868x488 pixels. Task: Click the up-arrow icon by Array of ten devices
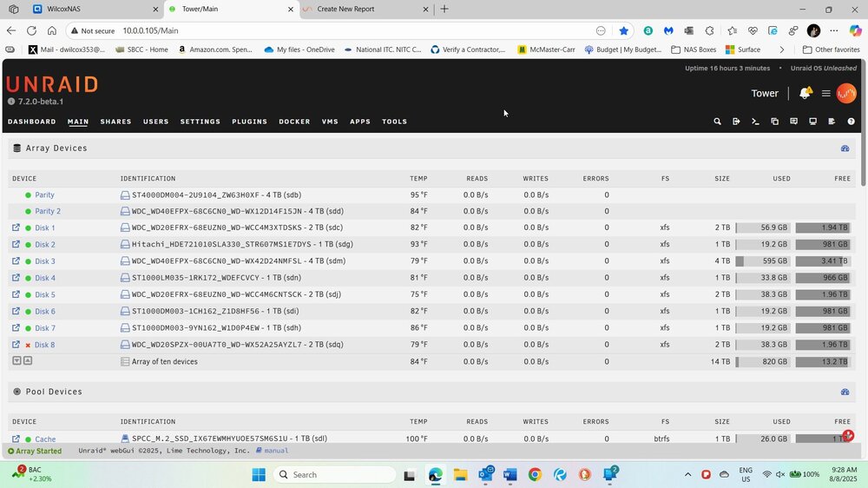[x=28, y=360]
